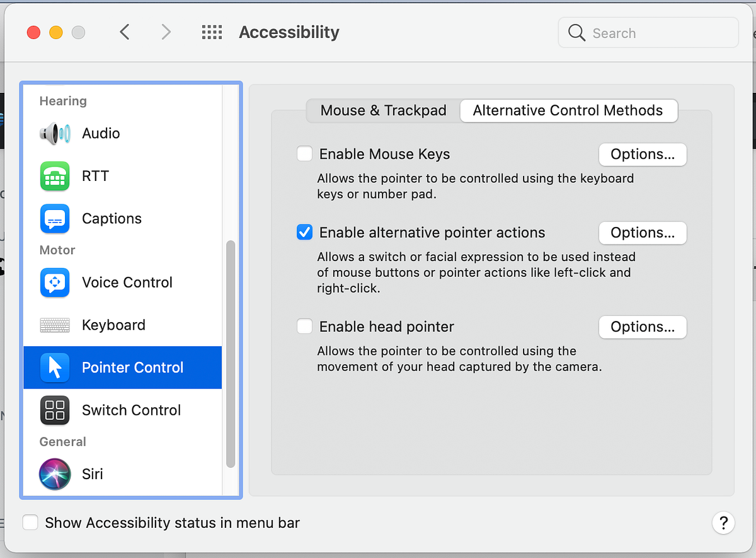
Task: Check Show Accessibility status in menu bar
Action: point(30,522)
